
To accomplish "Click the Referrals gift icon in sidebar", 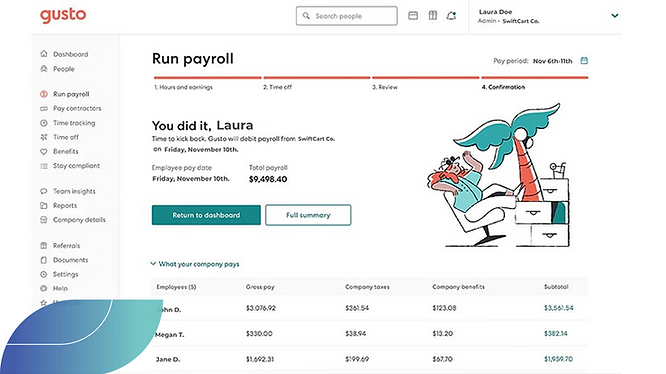I will [x=44, y=245].
